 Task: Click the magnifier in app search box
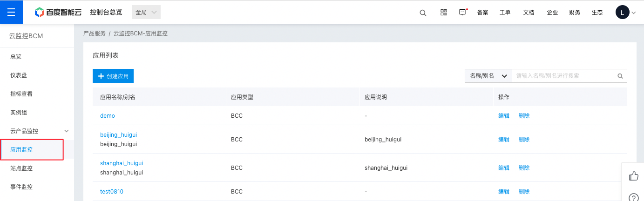tap(620, 76)
